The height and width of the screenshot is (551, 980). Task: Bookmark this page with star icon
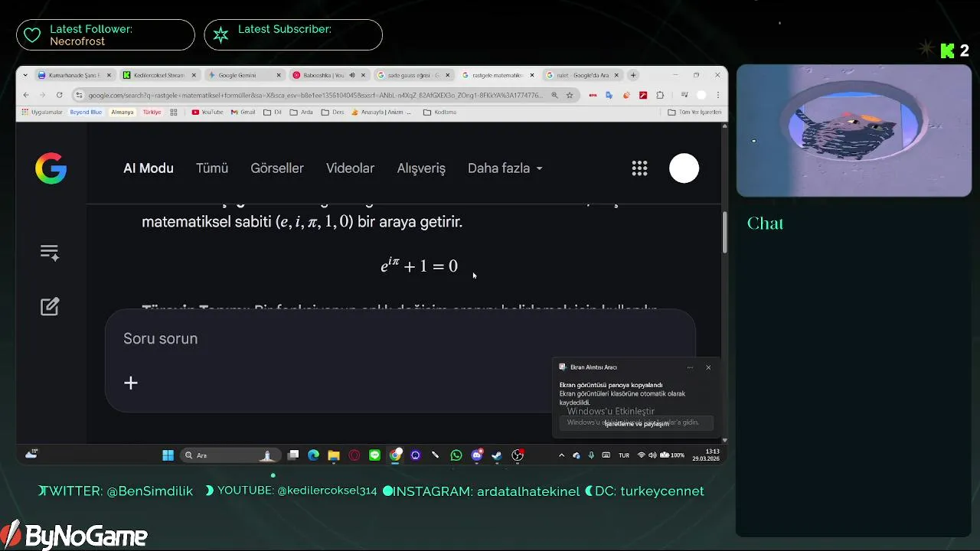(x=570, y=95)
